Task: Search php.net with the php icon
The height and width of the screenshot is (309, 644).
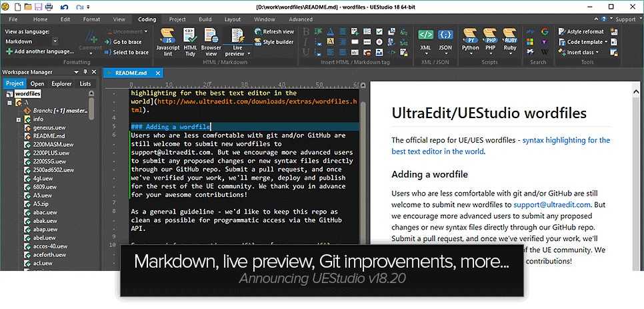Action: point(530,31)
